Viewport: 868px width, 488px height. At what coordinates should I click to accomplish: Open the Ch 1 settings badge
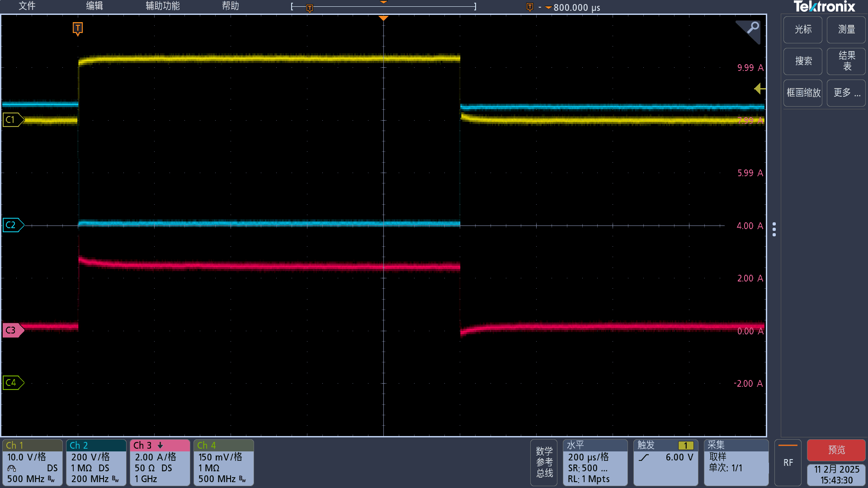click(32, 462)
